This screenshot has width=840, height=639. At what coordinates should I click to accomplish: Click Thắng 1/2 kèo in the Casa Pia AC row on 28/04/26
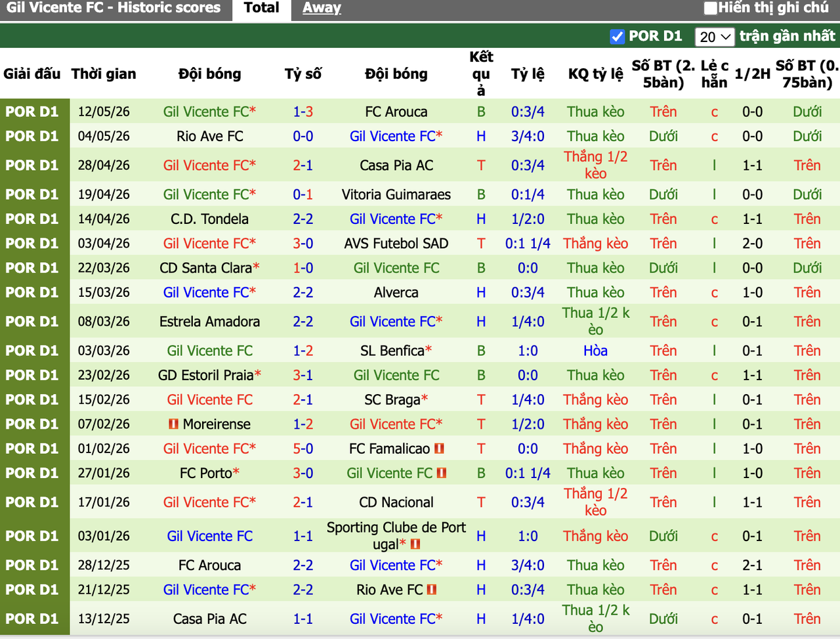pyautogui.click(x=596, y=165)
